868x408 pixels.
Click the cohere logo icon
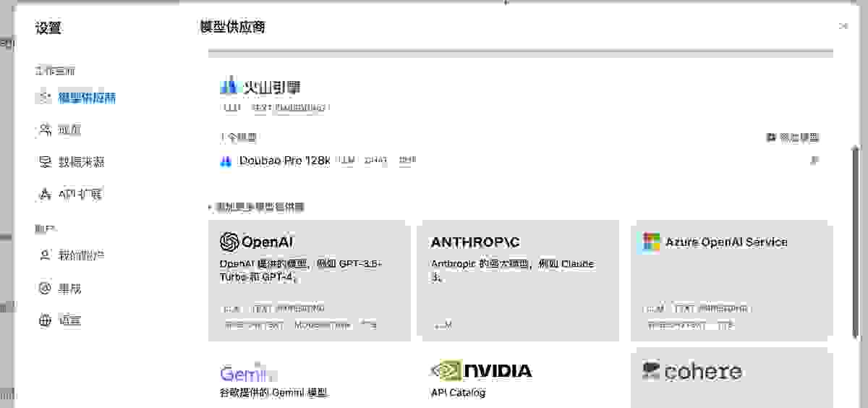tap(651, 371)
